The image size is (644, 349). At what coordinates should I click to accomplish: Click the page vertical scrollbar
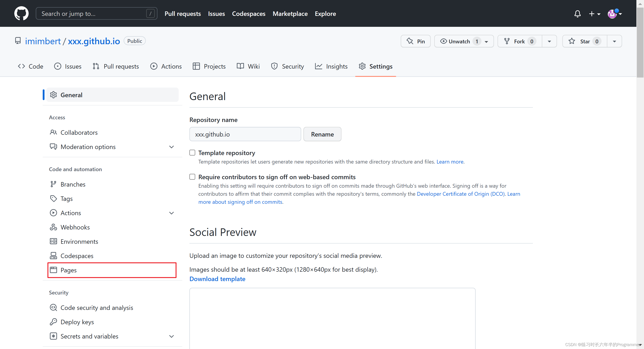point(640,42)
